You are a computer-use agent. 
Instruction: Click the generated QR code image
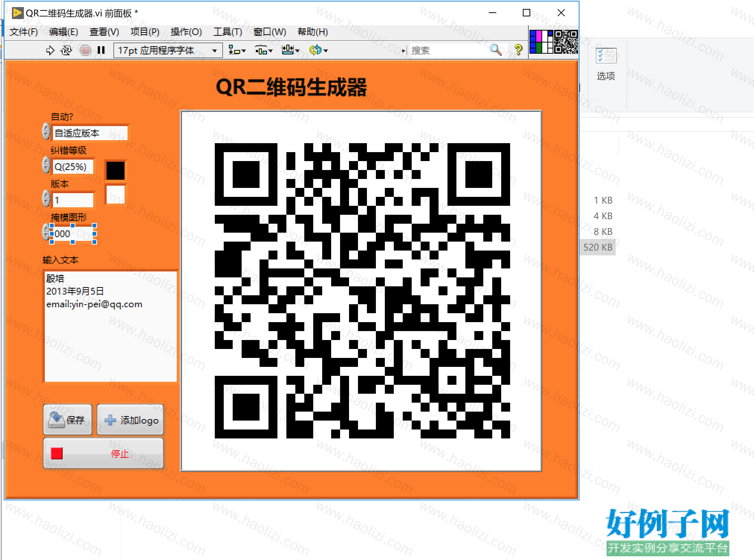(x=362, y=291)
